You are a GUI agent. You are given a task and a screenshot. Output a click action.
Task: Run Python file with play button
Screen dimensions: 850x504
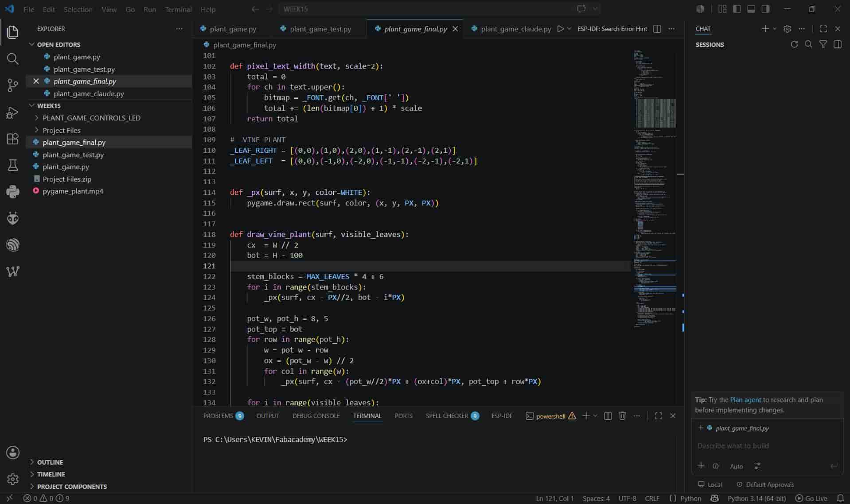point(560,29)
